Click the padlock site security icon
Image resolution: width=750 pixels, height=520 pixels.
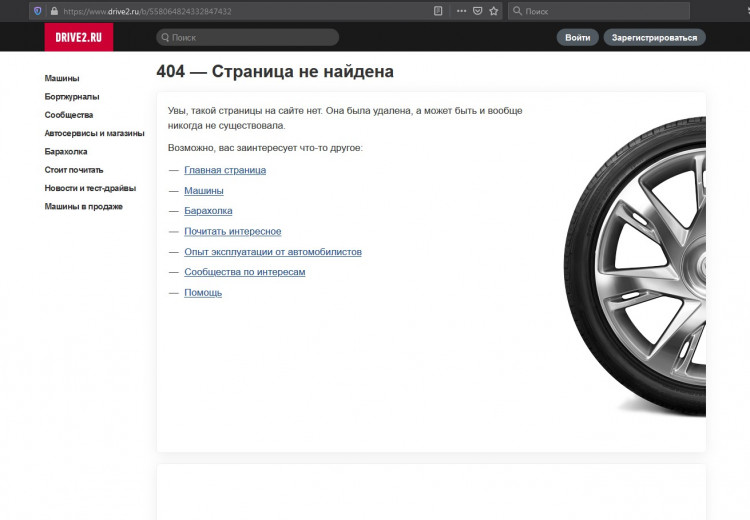pos(53,11)
